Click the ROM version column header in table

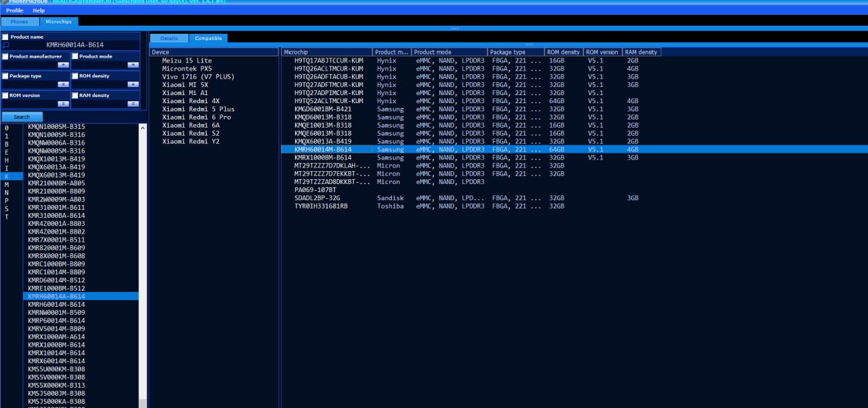(x=603, y=52)
